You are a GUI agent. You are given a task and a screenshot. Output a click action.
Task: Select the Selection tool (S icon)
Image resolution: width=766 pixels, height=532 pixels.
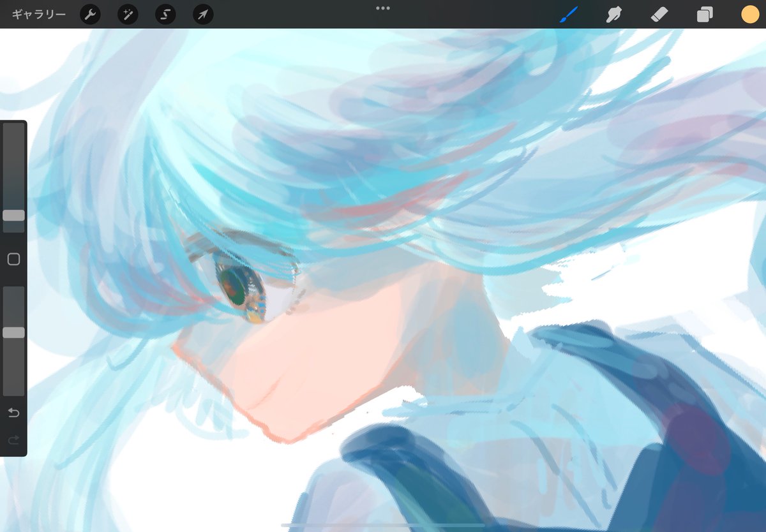pos(165,14)
